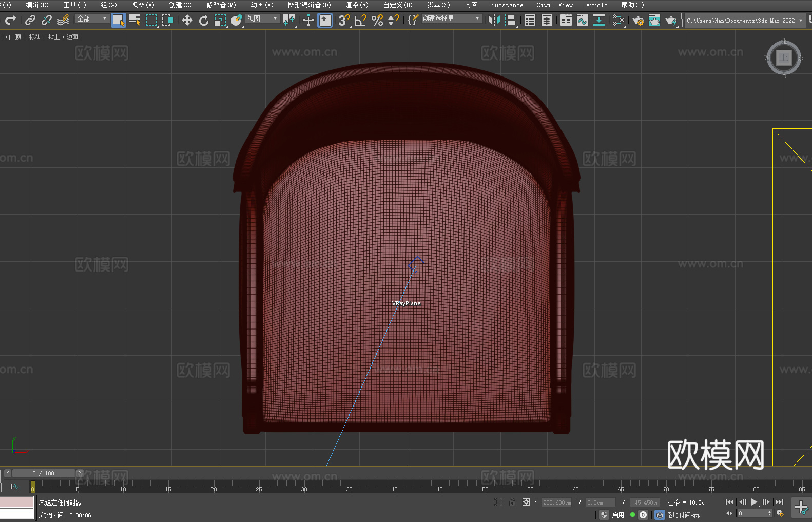Screen dimensions: 812x522
Task: Open Curve Editor icon
Action: [583, 20]
